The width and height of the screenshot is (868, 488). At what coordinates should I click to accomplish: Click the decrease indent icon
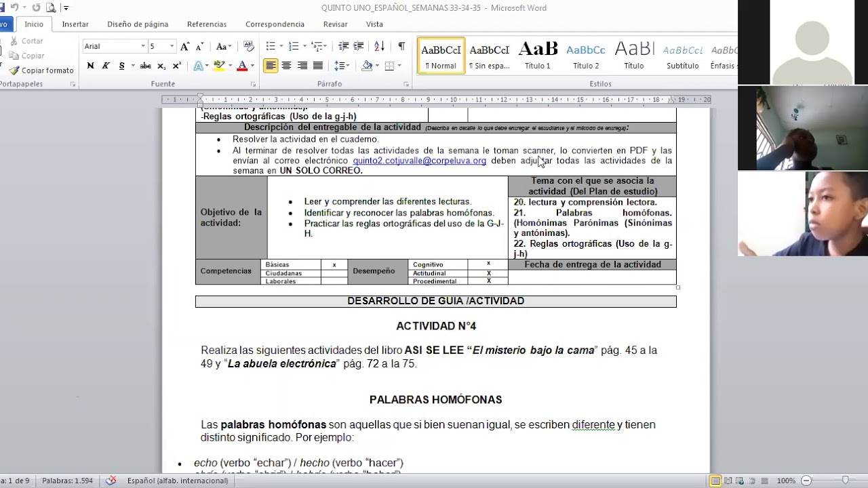pyautogui.click(x=344, y=46)
